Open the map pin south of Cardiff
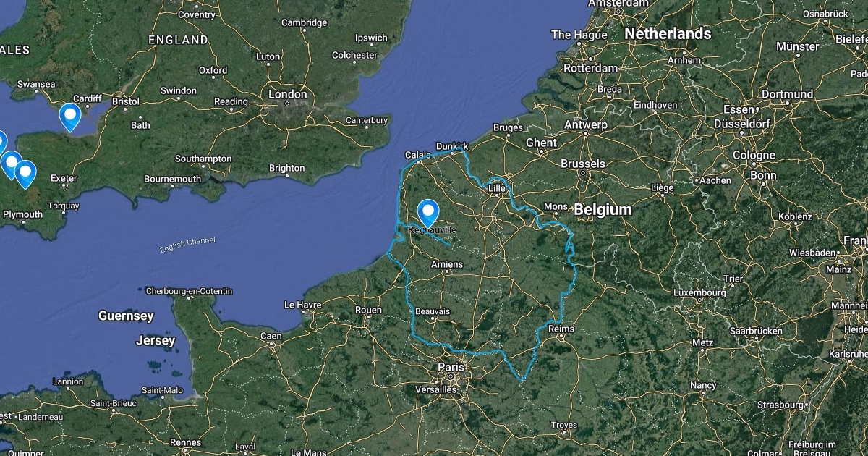 coord(70,117)
